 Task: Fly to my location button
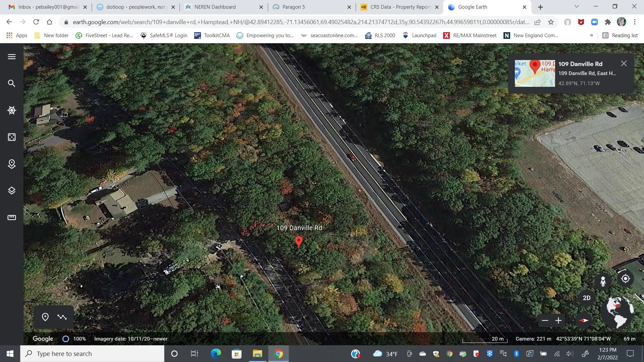(x=626, y=279)
